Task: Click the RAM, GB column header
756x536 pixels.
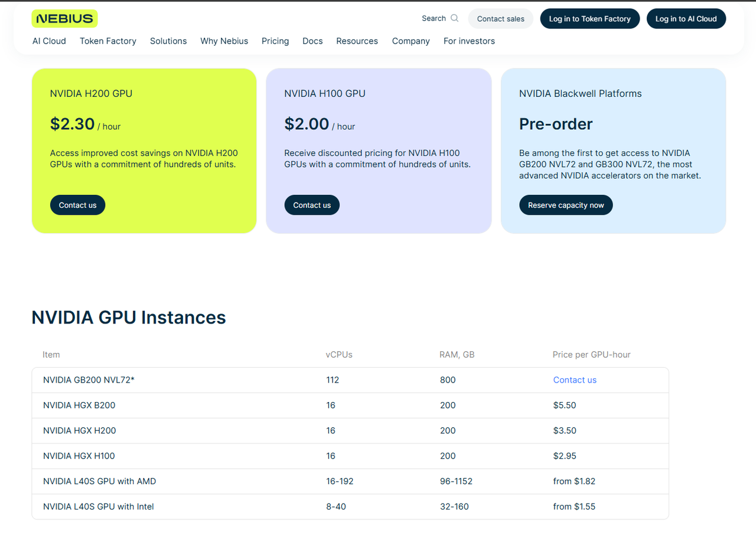Action: (457, 355)
